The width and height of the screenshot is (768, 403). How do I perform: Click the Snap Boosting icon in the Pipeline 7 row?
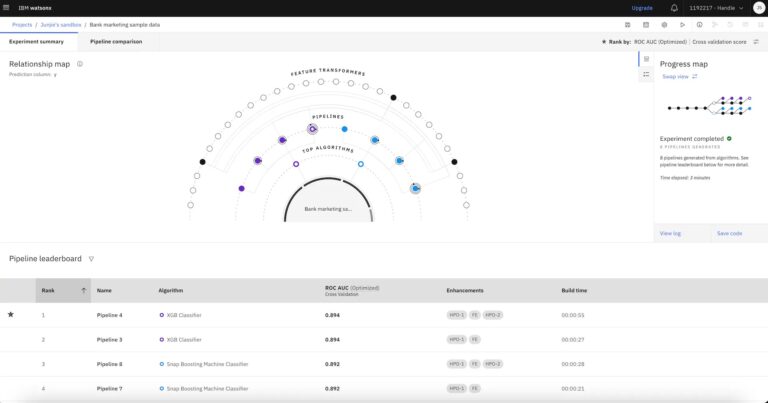pyautogui.click(x=162, y=388)
